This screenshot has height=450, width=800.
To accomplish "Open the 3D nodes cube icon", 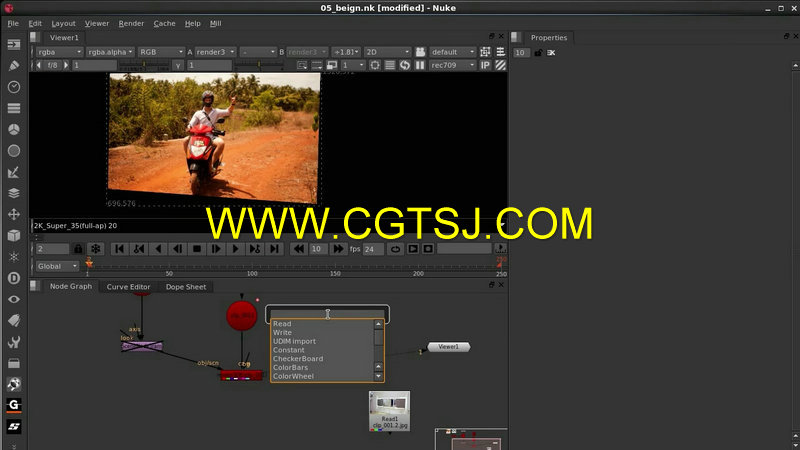I will 14,235.
